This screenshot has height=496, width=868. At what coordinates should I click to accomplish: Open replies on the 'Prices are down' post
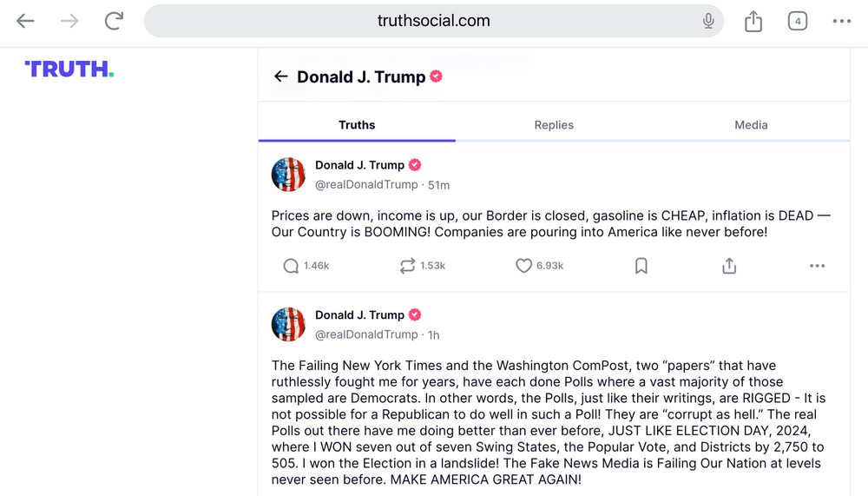pos(292,266)
